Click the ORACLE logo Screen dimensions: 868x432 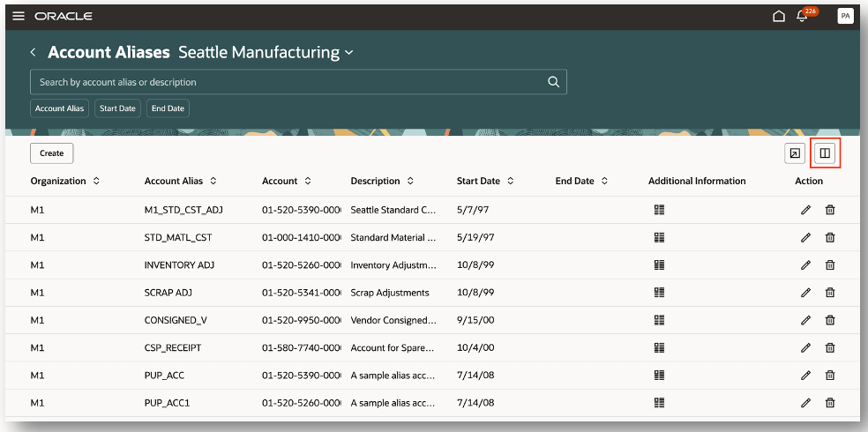click(64, 16)
